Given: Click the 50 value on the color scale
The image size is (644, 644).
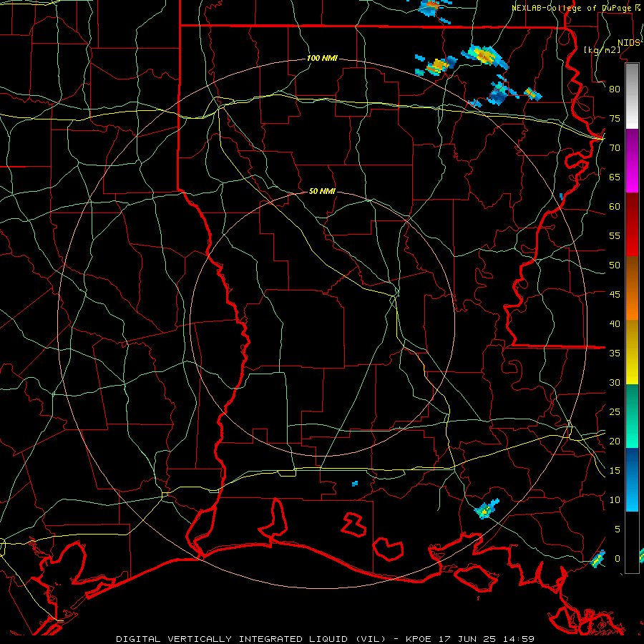Looking at the screenshot, I should pyautogui.click(x=615, y=265).
